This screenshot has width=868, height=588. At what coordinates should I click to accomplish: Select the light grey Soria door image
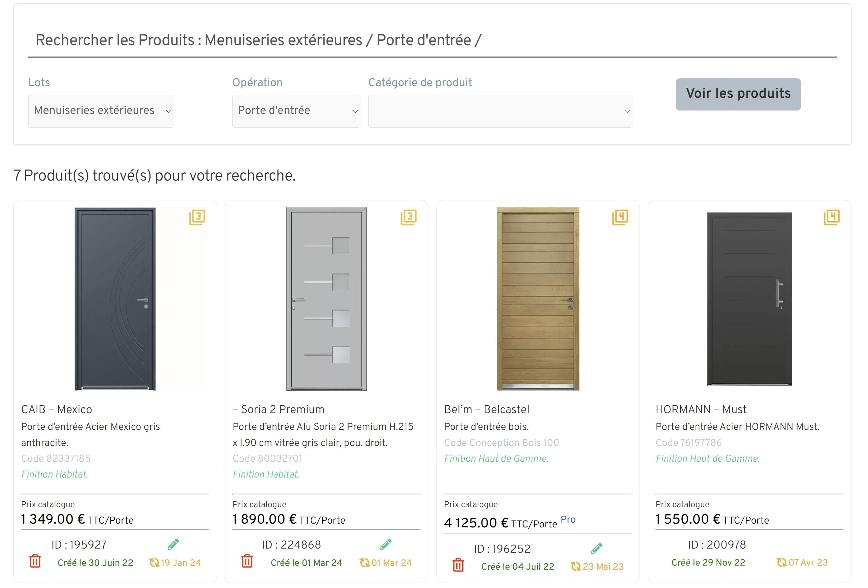click(326, 299)
